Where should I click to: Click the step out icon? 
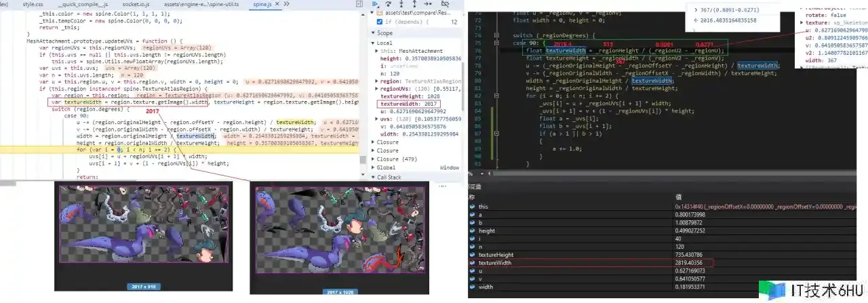(x=414, y=4)
